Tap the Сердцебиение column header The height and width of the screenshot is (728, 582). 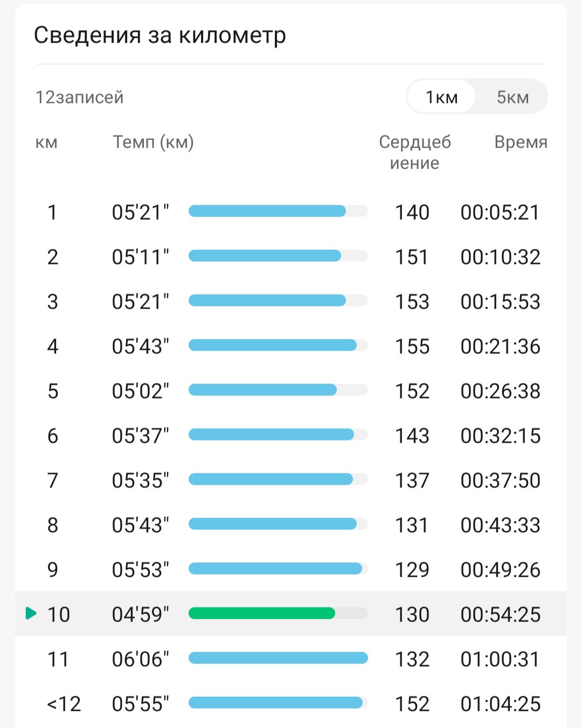coord(415,152)
